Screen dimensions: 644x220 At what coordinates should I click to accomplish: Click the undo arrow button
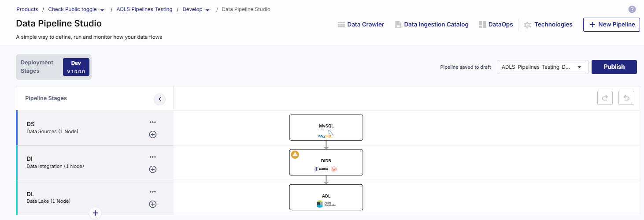click(x=626, y=98)
